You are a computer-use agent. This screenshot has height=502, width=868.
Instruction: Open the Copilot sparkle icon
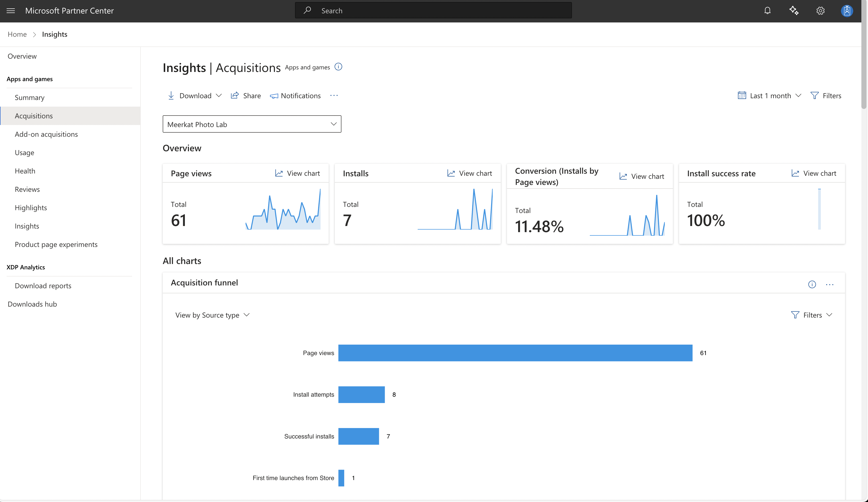pos(794,11)
